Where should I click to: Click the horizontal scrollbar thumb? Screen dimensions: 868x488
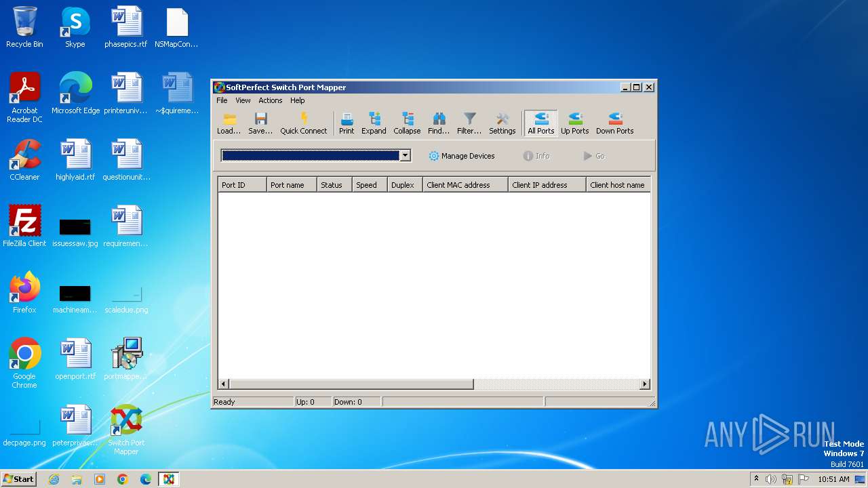point(351,384)
